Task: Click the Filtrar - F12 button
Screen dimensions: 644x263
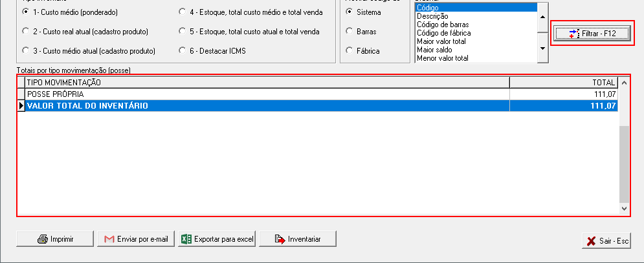Action: click(592, 34)
